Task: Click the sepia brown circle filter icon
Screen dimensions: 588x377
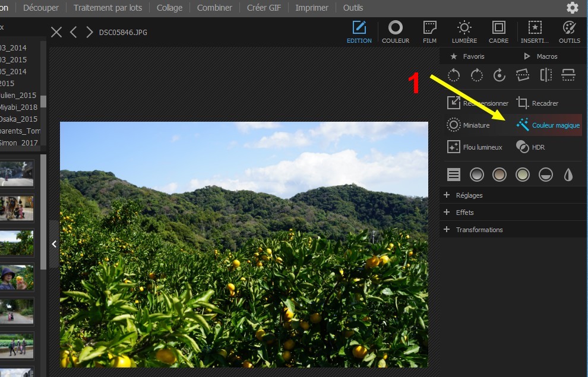Action: coord(500,175)
